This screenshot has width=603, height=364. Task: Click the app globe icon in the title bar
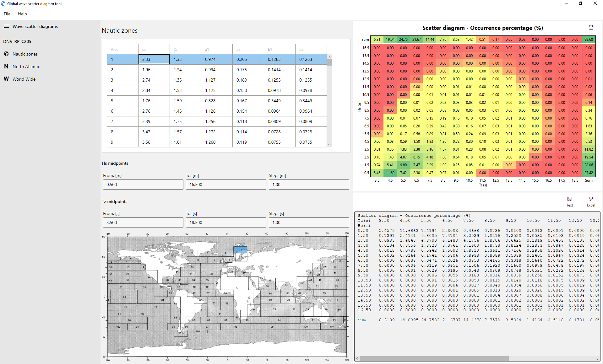[3, 3]
